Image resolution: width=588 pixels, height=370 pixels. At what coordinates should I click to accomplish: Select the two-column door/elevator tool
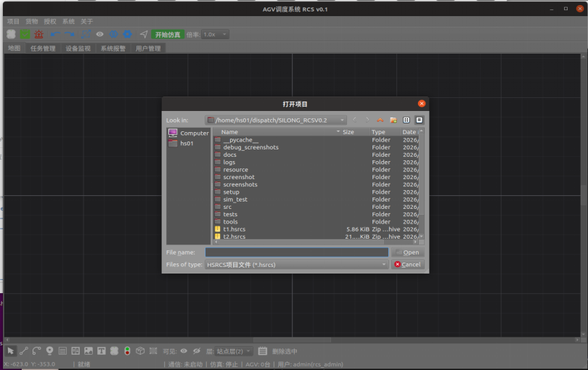[75, 351]
